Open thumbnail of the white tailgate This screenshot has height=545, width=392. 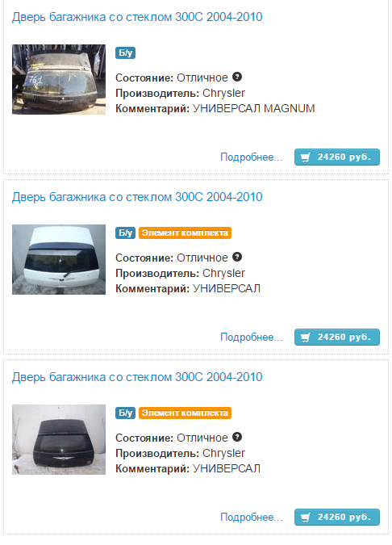coord(59,259)
